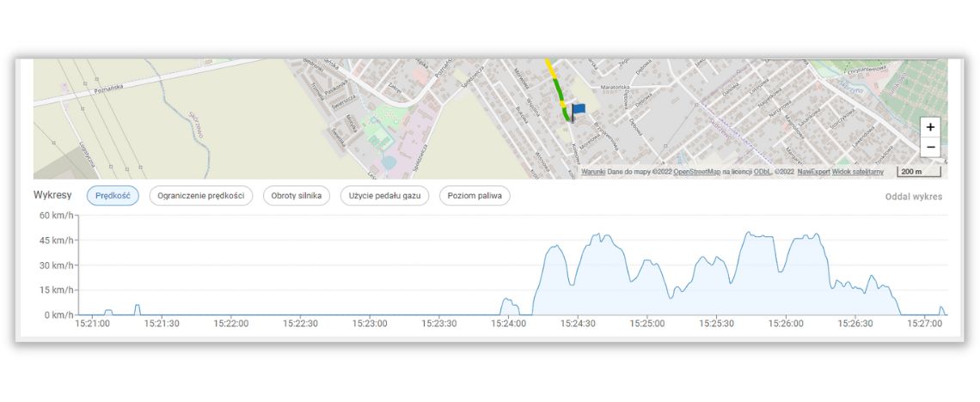Open the ODbL license link
Viewport: 980px width, 402px height.
[762, 172]
